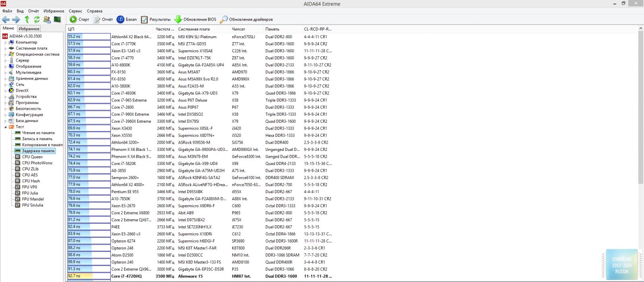Select FPU Mandel benchmark
The height and width of the screenshot is (282, 644).
(x=33, y=199)
